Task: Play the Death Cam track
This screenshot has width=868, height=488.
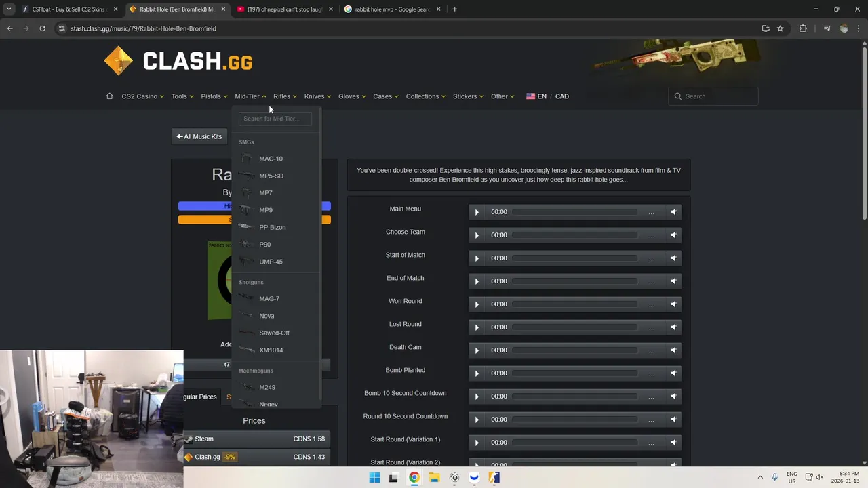Action: click(x=477, y=350)
